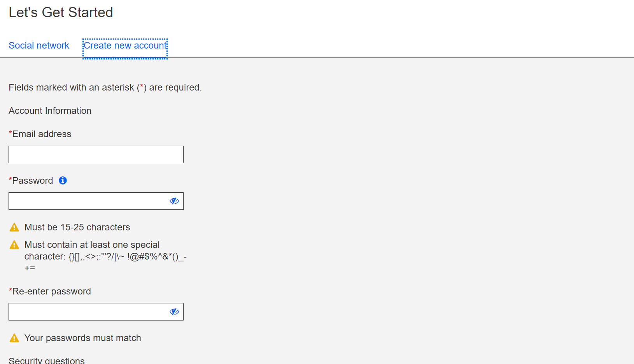This screenshot has width=634, height=364.
Task: Click warning icon beside 15-25 characters rule
Action: pos(14,227)
